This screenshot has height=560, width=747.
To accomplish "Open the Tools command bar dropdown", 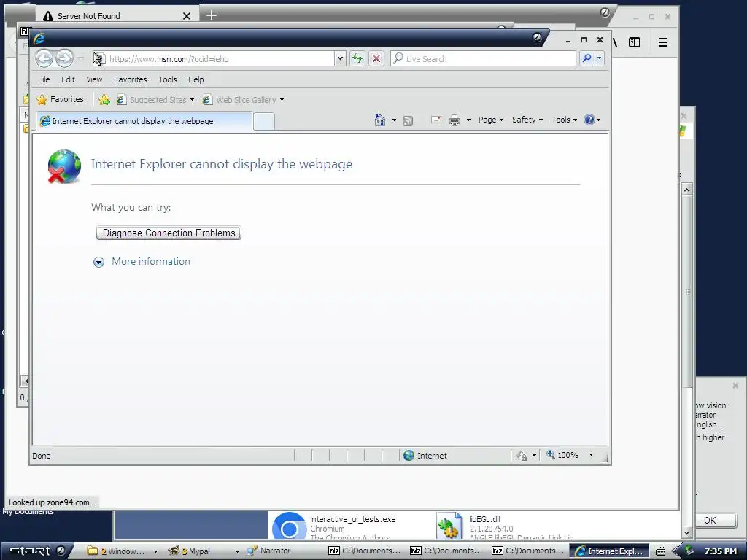I will pos(564,120).
